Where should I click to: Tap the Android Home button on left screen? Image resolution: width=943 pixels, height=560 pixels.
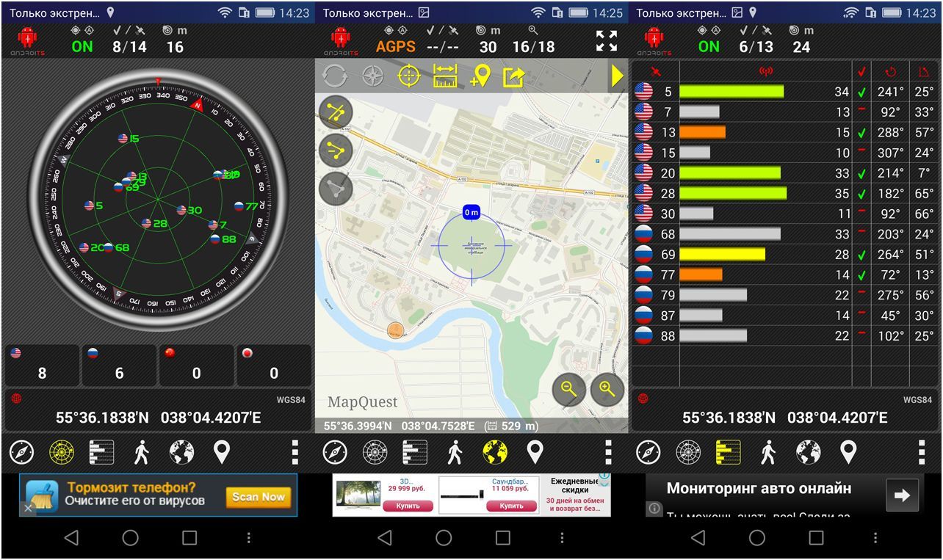tap(130, 538)
